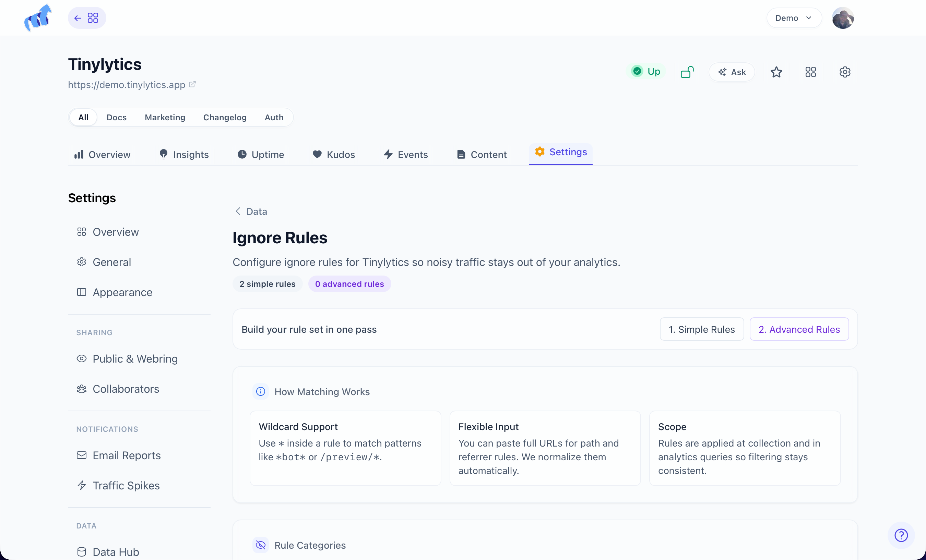926x560 pixels.
Task: Jump to 2. Advanced Rules step
Action: coord(799,329)
